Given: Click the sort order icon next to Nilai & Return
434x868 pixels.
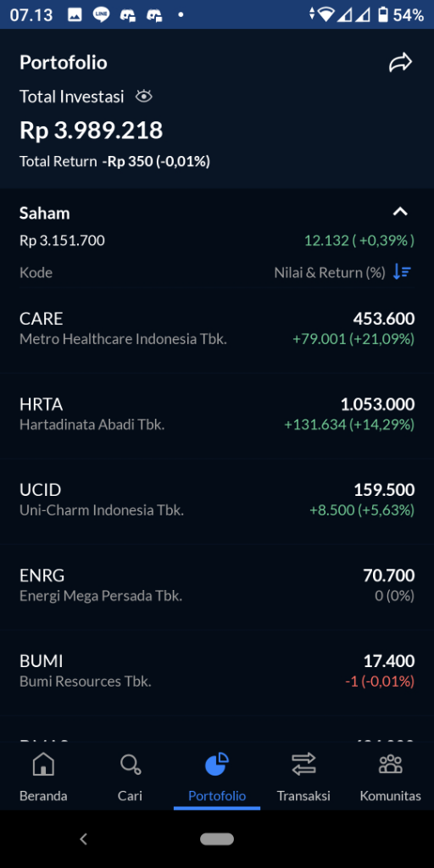Looking at the screenshot, I should [x=402, y=272].
